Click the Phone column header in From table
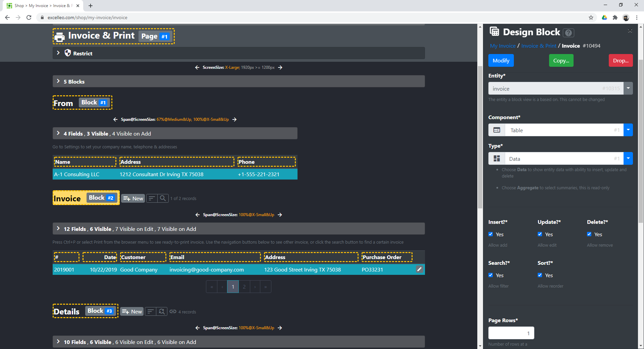644x349 pixels. point(266,162)
